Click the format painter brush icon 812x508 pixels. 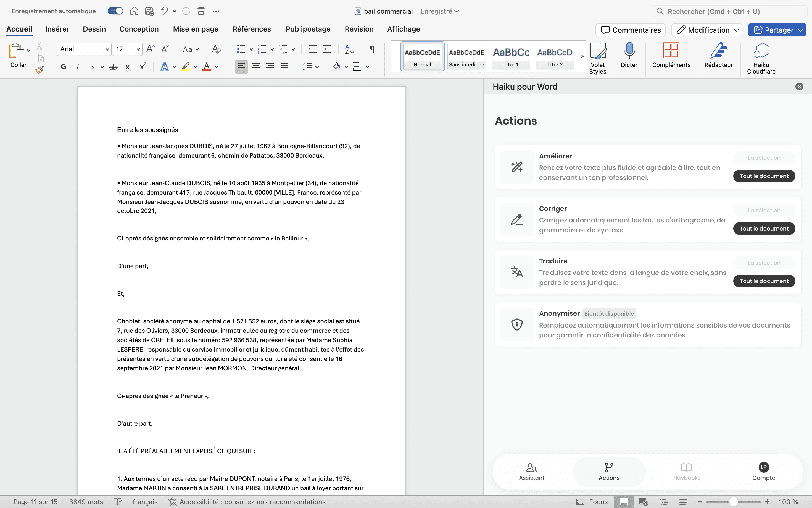[39, 70]
